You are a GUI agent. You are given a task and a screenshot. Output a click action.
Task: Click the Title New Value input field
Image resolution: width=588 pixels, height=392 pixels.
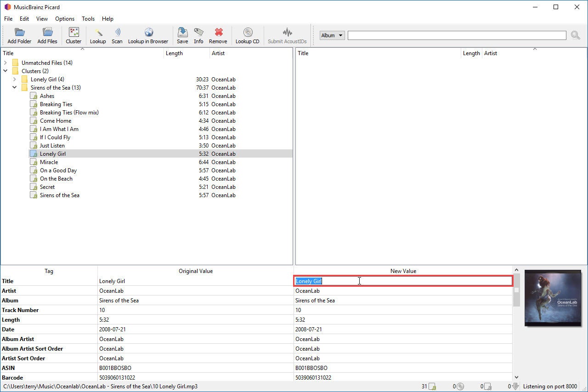(403, 281)
